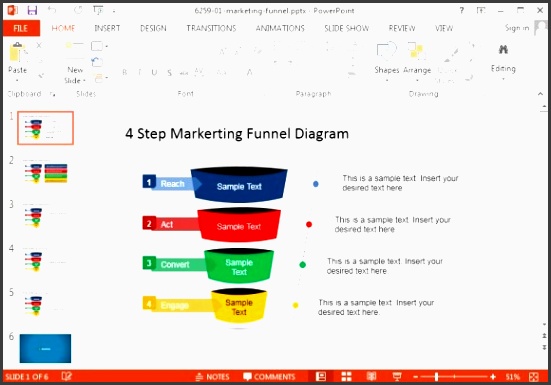Save the presentation with the floppy icon
This screenshot has width=551, height=385.
coord(32,11)
